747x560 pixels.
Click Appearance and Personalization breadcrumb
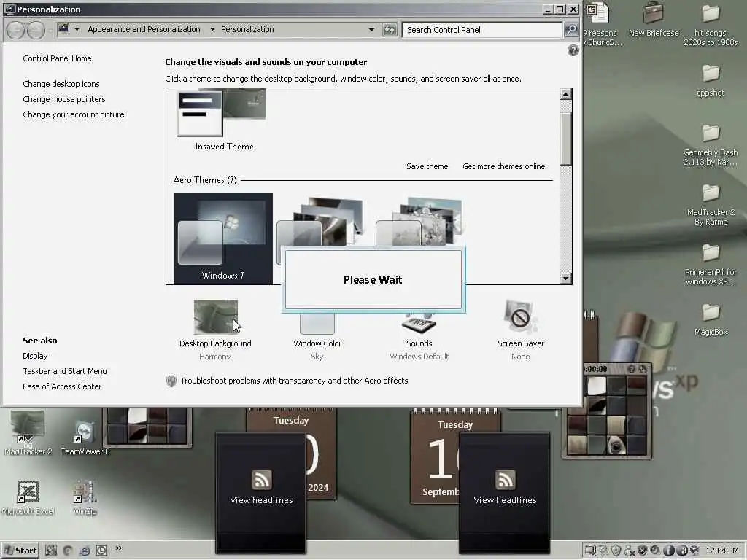pyautogui.click(x=144, y=29)
